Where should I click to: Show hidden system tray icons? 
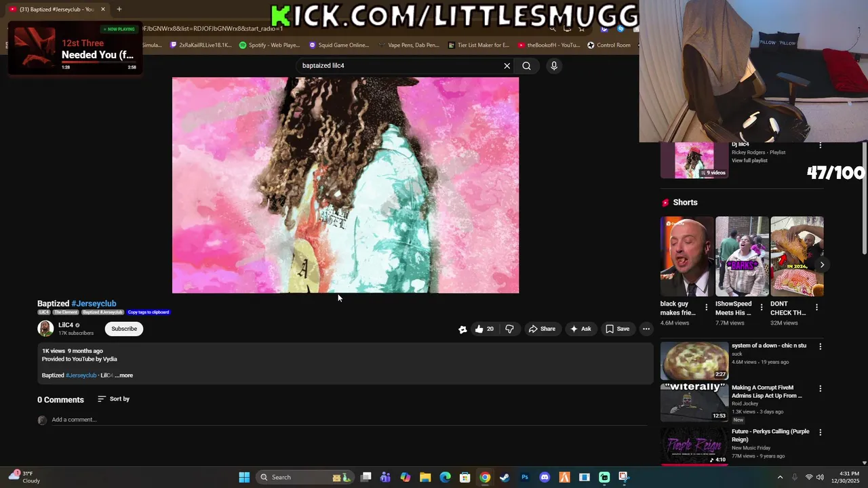(x=780, y=477)
